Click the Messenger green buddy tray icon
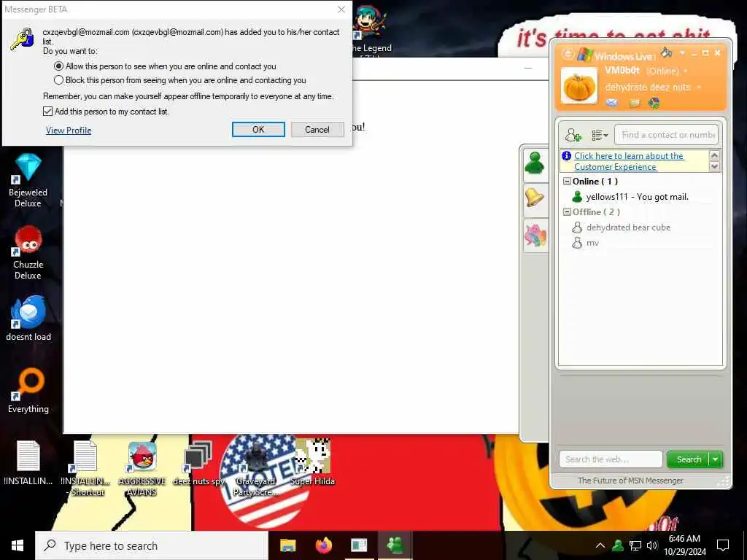 pos(618,545)
